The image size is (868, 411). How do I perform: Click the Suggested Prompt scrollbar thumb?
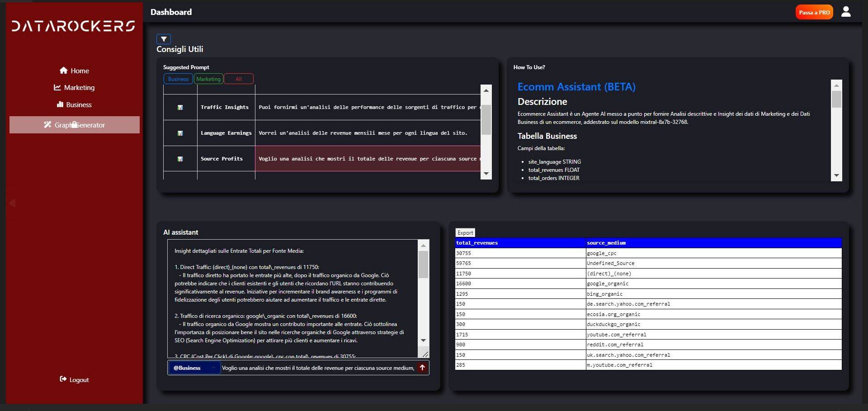coord(486,120)
